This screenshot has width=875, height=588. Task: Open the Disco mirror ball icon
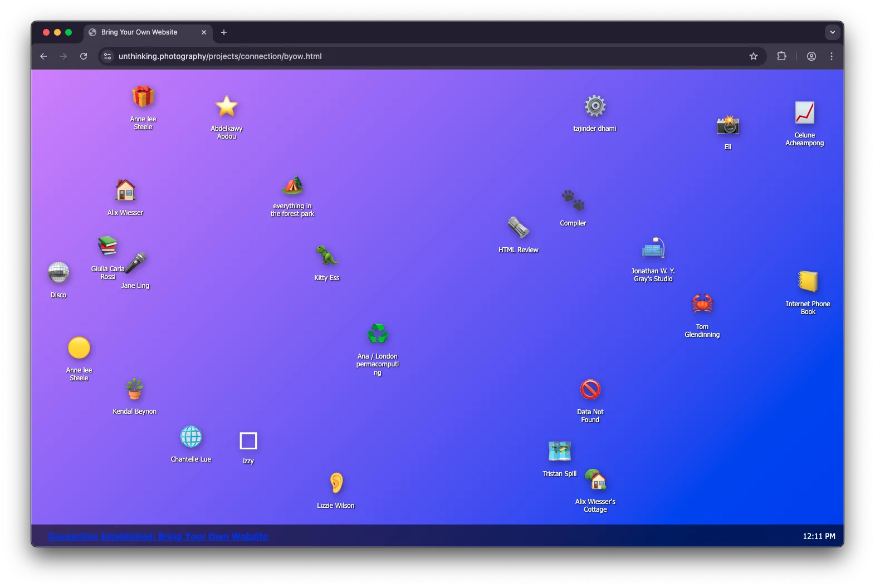click(x=58, y=273)
